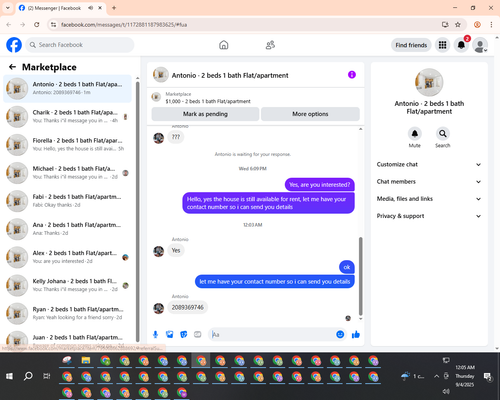Viewport: 500px width, 400px height.
Task: Click the Find friends button
Action: click(411, 45)
